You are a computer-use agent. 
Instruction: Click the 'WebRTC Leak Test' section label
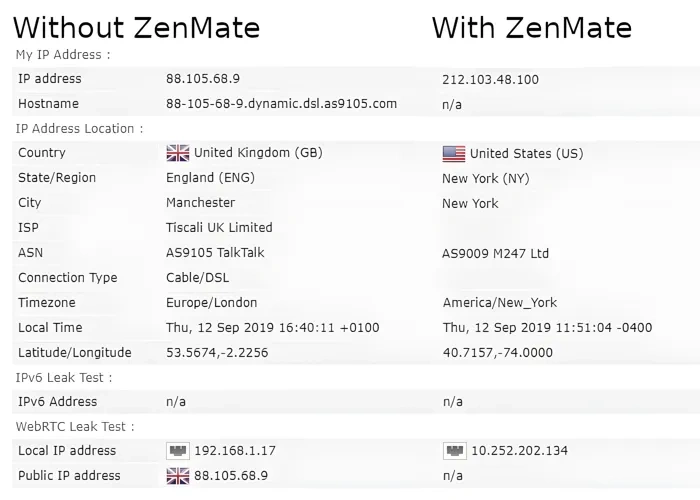click(75, 427)
